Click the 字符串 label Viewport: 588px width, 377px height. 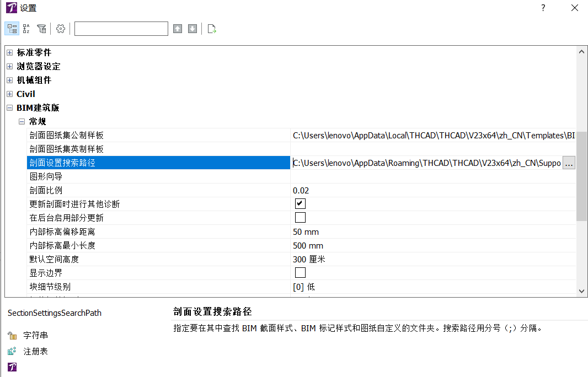[36, 336]
